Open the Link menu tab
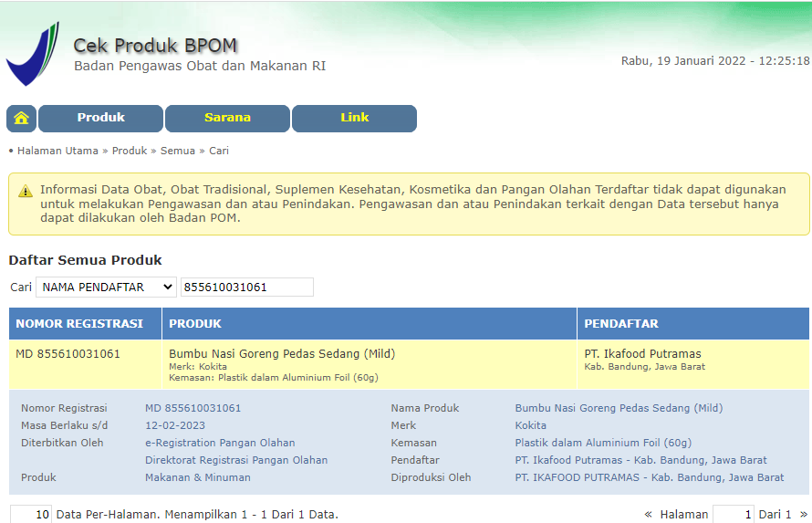Screen dimensions: 812x523 (354, 119)
